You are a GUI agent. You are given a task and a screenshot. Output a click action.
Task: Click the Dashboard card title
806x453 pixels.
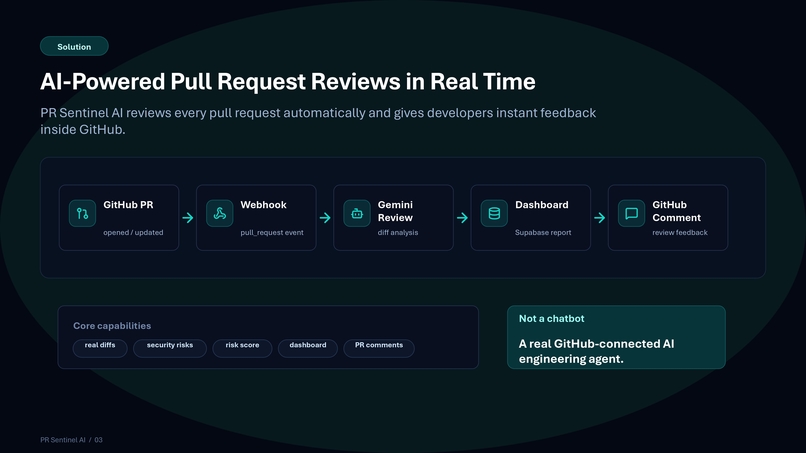[x=542, y=205]
